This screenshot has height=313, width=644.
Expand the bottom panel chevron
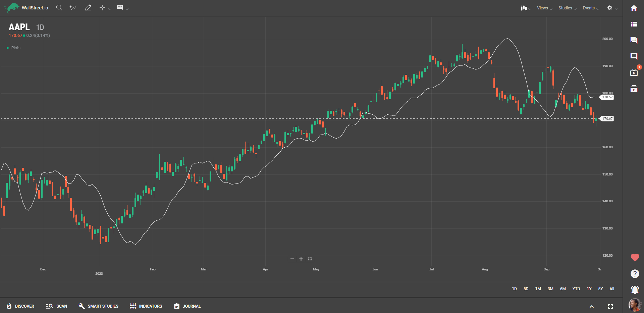[x=592, y=307]
